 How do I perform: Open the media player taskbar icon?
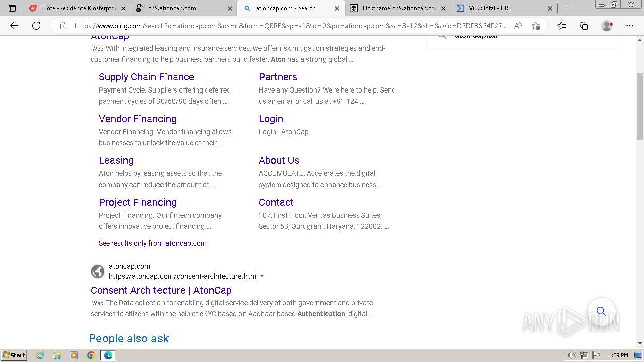tap(74, 355)
